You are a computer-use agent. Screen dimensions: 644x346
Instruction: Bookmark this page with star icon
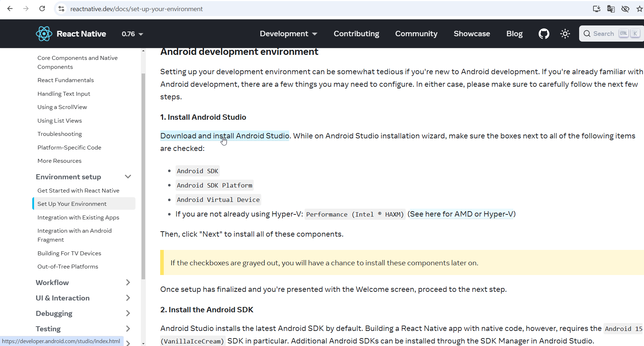[639, 9]
